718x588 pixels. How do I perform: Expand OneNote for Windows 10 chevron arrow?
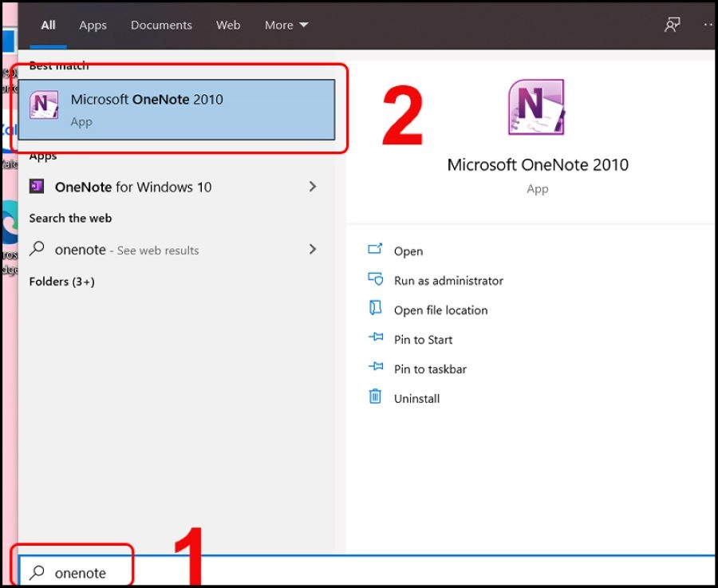click(x=312, y=187)
